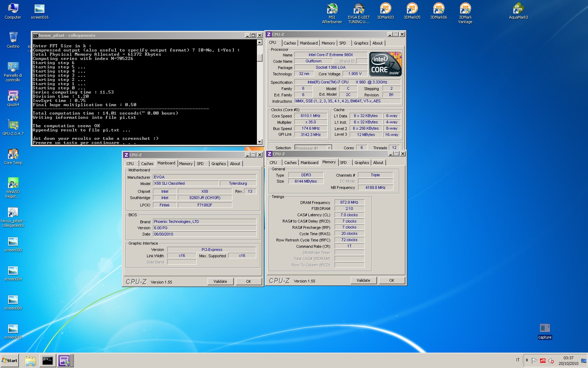Click console scrollbar down arrow
This screenshot has width=588, height=368.
(260, 142)
